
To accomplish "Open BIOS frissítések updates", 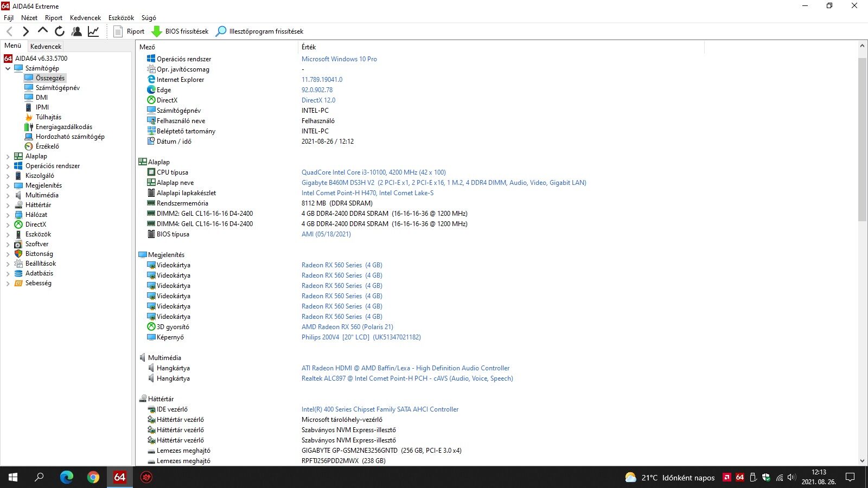I will (180, 31).
